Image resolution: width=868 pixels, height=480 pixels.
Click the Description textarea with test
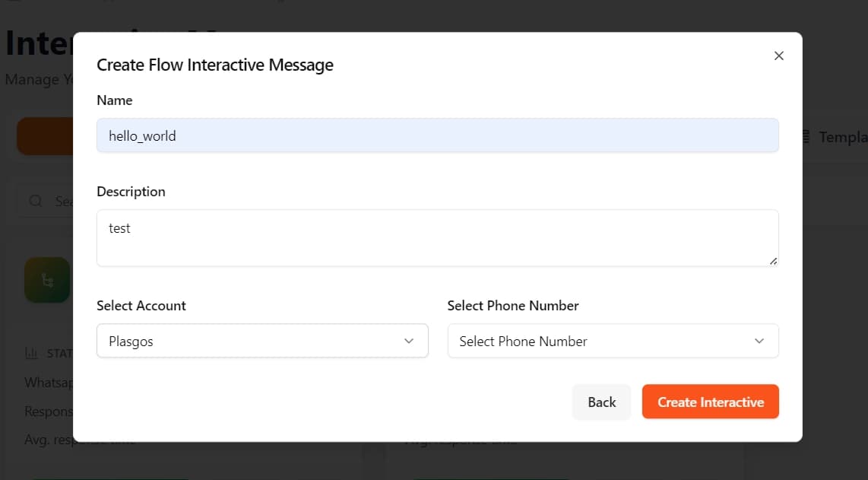click(x=438, y=236)
